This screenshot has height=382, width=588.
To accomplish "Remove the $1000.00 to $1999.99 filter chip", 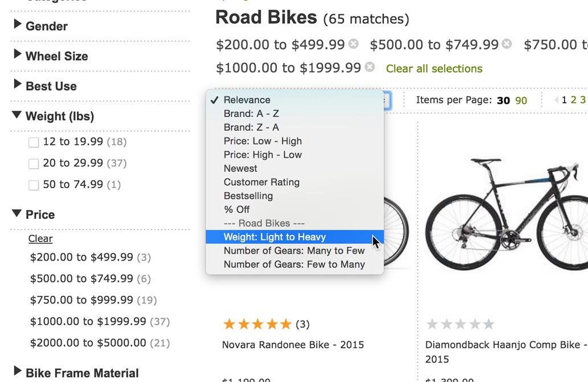I will pos(370,67).
